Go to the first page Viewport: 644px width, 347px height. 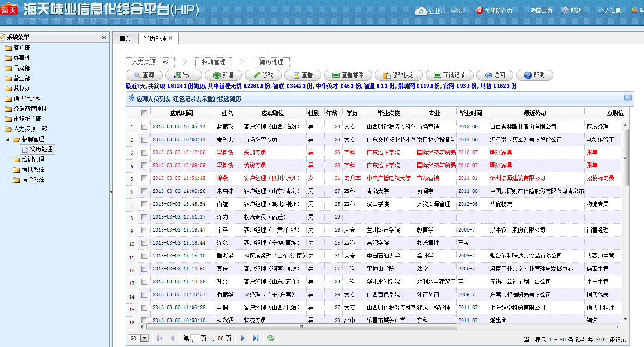(160, 338)
